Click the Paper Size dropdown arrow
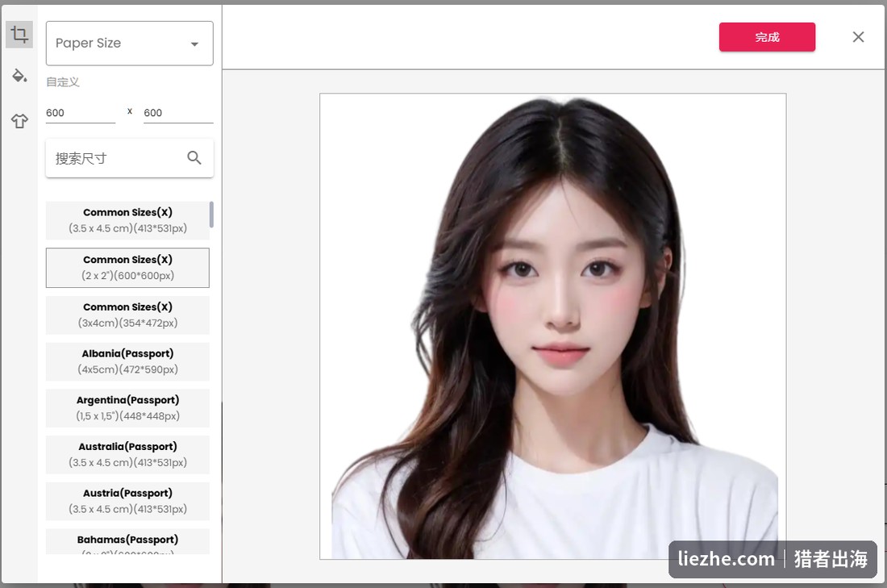 click(x=194, y=44)
